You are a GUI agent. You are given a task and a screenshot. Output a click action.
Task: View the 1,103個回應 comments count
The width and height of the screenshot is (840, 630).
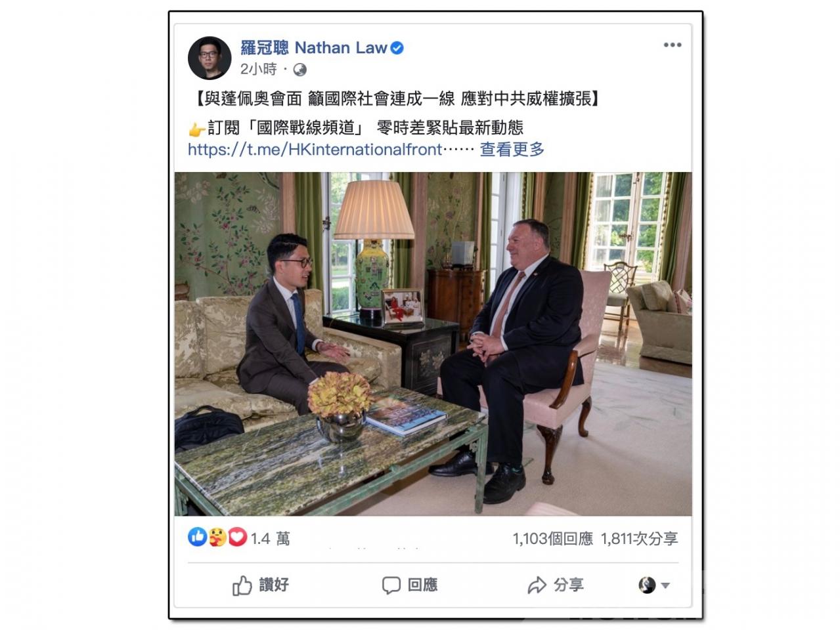click(553, 539)
